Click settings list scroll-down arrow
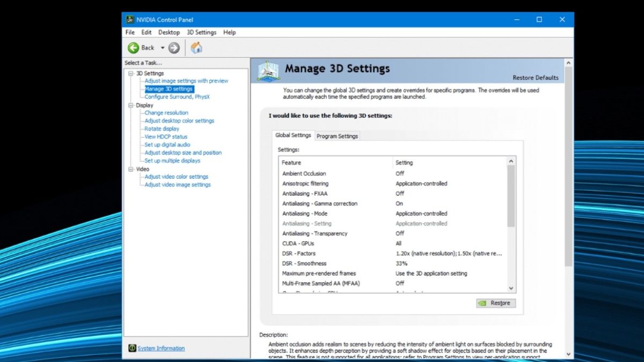This screenshot has height=362, width=644. coord(511,288)
